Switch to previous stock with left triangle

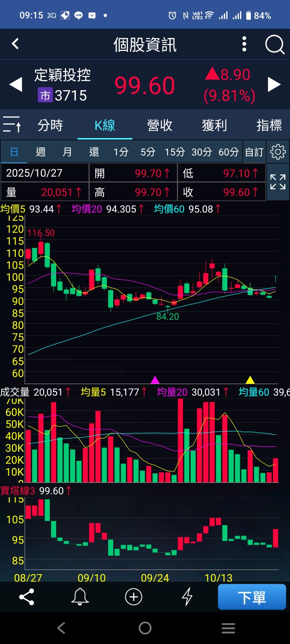16,85
